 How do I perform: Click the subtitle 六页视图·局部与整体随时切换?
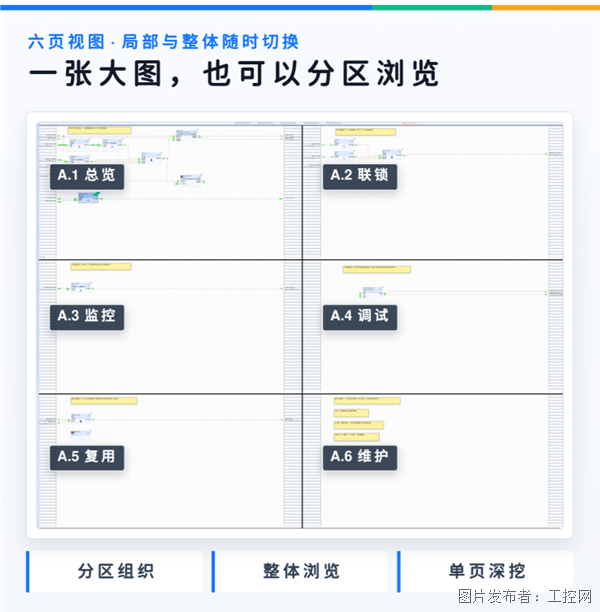click(x=163, y=42)
